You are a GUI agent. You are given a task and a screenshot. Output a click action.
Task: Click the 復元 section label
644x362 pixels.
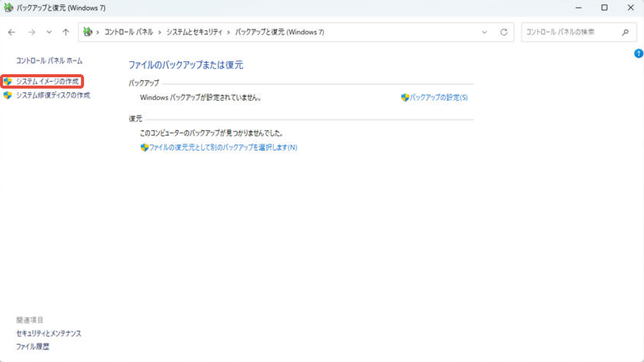(136, 119)
